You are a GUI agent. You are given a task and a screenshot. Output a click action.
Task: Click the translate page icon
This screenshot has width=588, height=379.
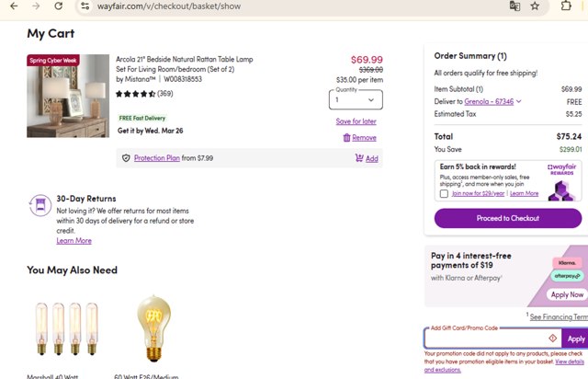click(514, 6)
